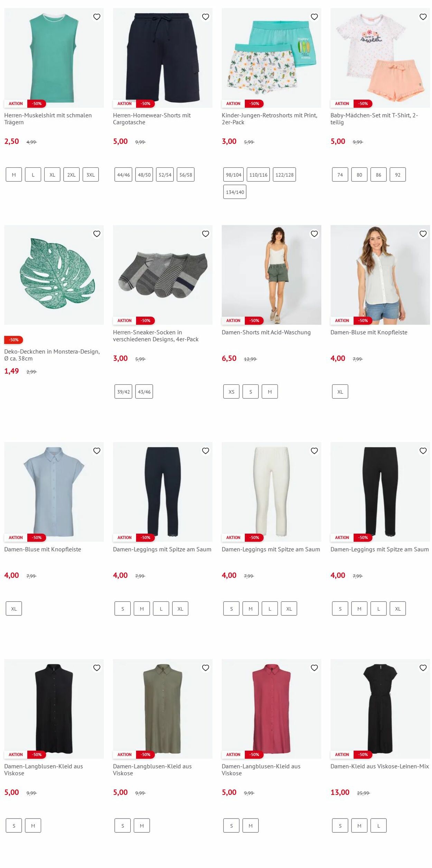
Task: Favorite the Herren-Muskelshirt with heart icon
Action: coord(97,17)
